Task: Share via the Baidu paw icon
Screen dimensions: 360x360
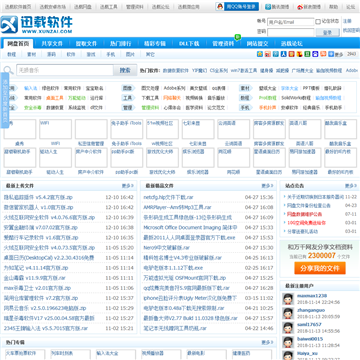Action: pyautogui.click(x=316, y=54)
